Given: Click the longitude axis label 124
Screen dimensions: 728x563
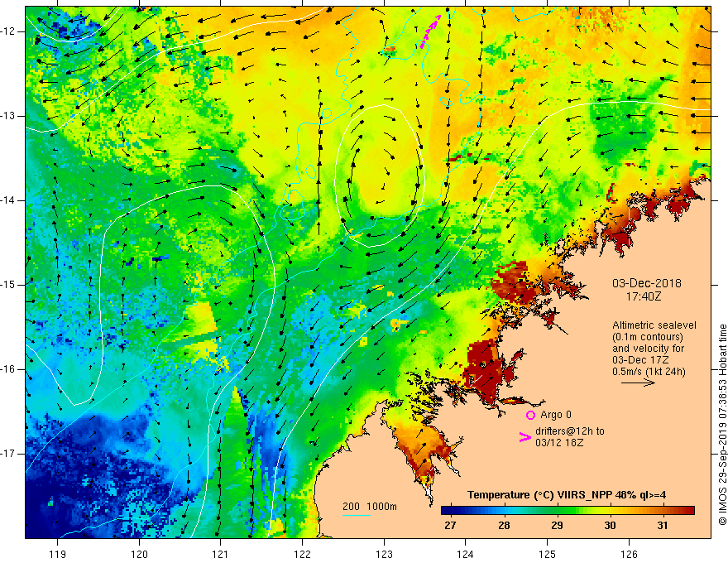Looking at the screenshot, I should point(466,554).
